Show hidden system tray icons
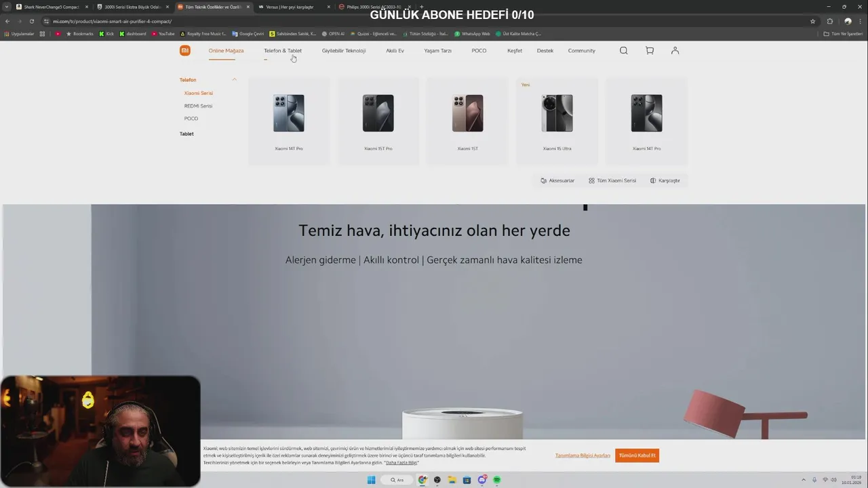868x488 pixels. tap(804, 480)
